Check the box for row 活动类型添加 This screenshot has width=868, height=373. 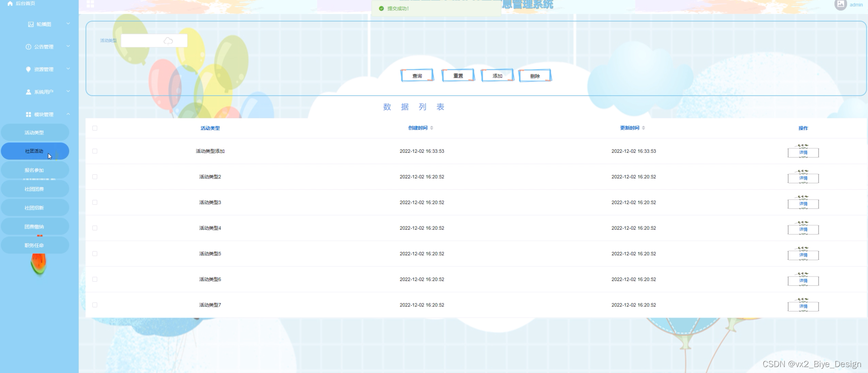(95, 151)
